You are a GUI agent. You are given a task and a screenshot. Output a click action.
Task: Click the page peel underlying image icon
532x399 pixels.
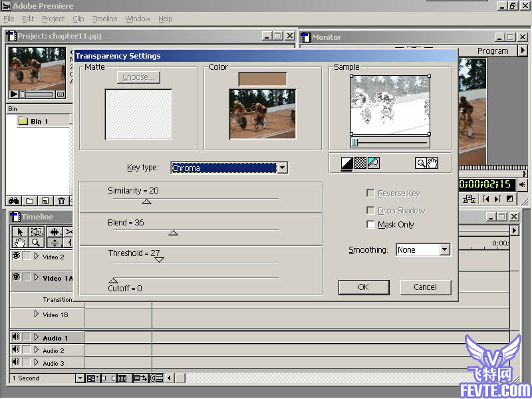coord(373,162)
